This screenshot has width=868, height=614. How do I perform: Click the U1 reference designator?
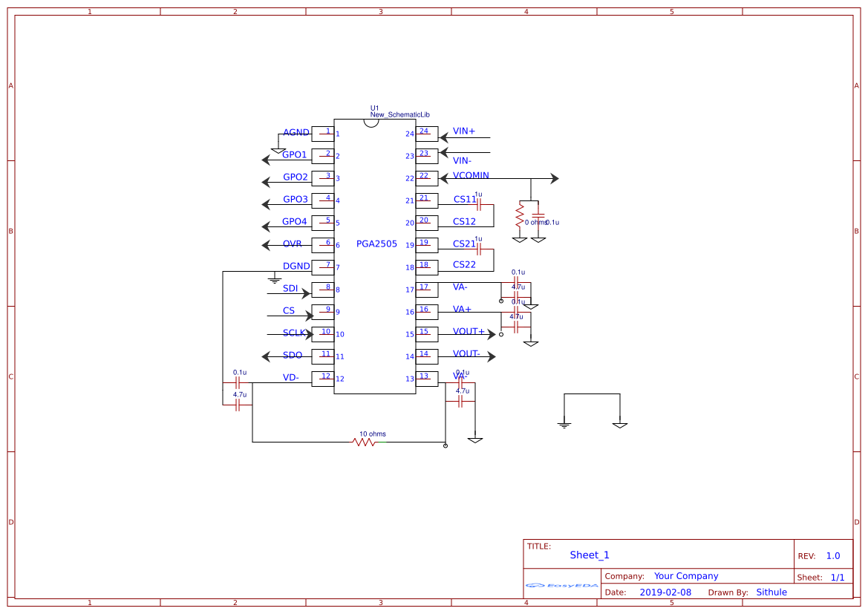click(374, 107)
